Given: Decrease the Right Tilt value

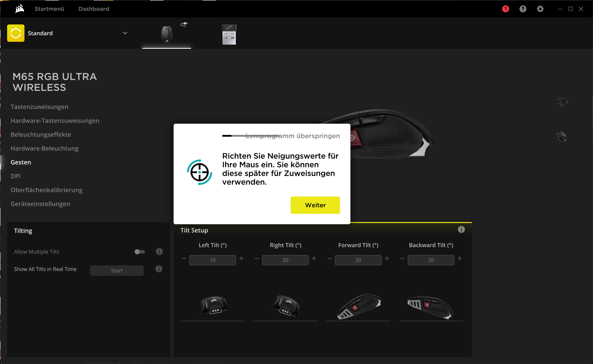Looking at the screenshot, I should coord(257,258).
